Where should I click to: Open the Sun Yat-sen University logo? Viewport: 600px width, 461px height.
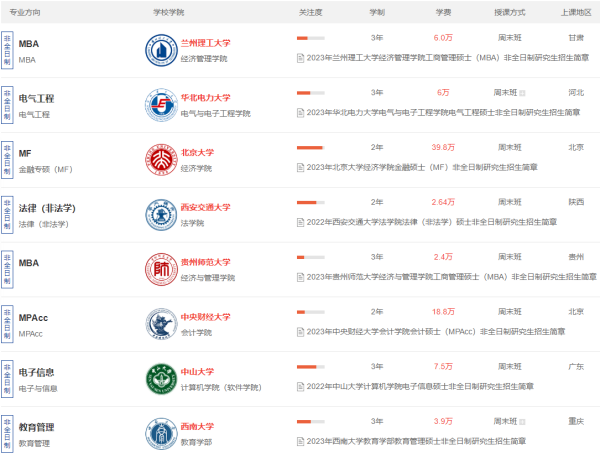pos(160,379)
